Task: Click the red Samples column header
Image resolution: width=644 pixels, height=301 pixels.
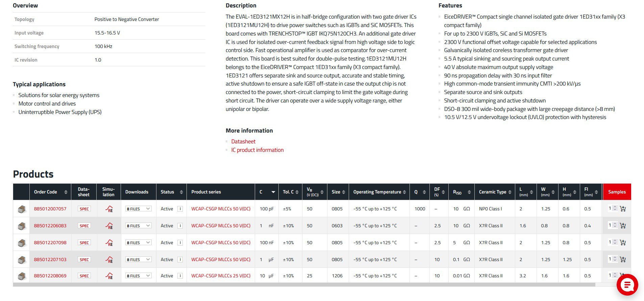Action: (617, 192)
